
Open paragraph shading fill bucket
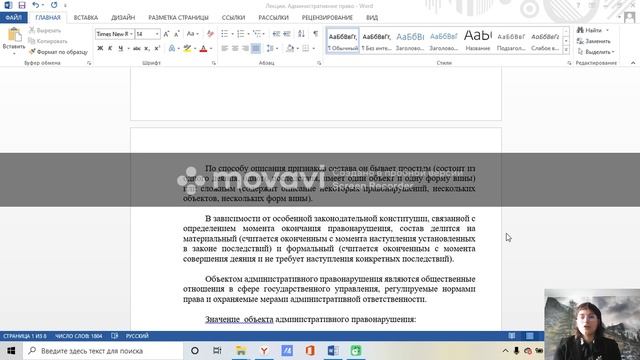click(290, 49)
